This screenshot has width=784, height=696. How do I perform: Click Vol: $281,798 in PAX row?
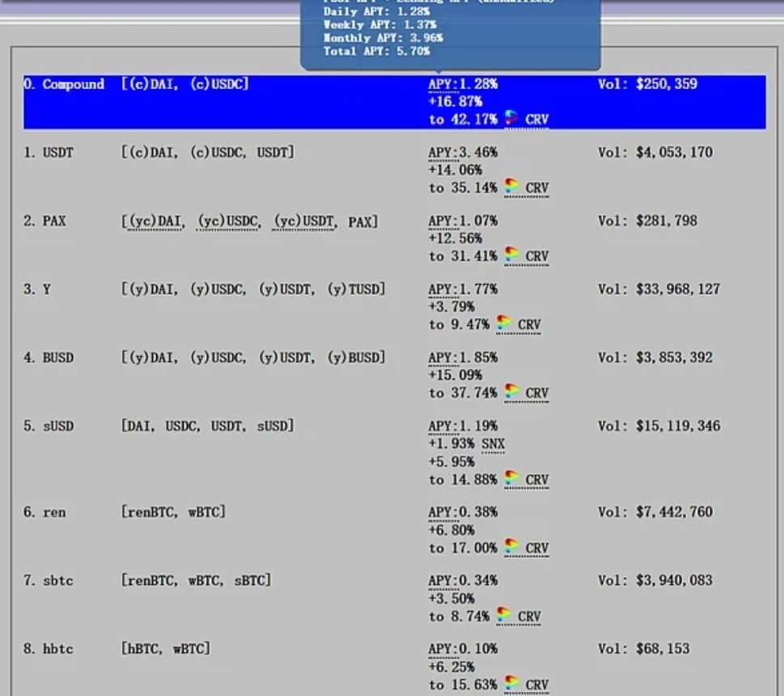pos(647,221)
